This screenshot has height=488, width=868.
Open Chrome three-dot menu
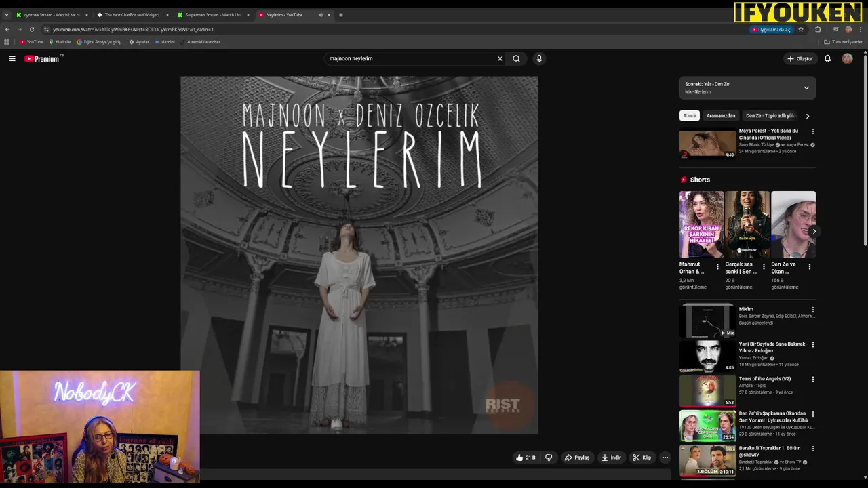(861, 30)
